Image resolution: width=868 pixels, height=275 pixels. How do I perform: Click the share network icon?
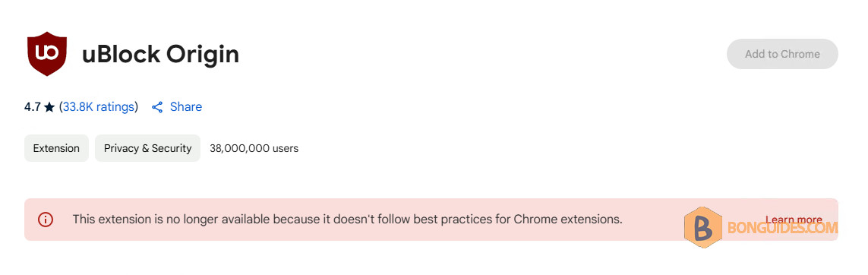(x=157, y=107)
